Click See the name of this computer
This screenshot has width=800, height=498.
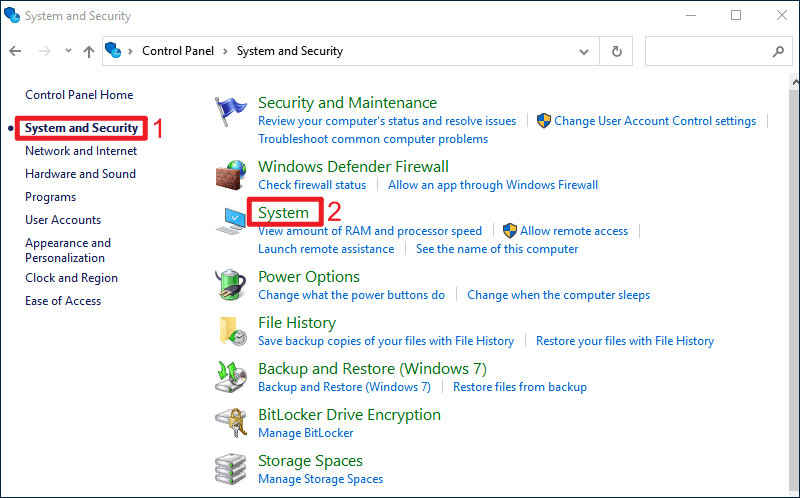tap(497, 249)
